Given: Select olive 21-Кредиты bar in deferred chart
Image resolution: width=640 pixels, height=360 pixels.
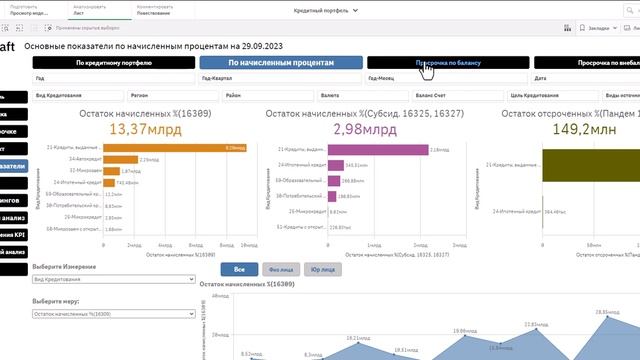Looking at the screenshot, I should click(591, 165).
